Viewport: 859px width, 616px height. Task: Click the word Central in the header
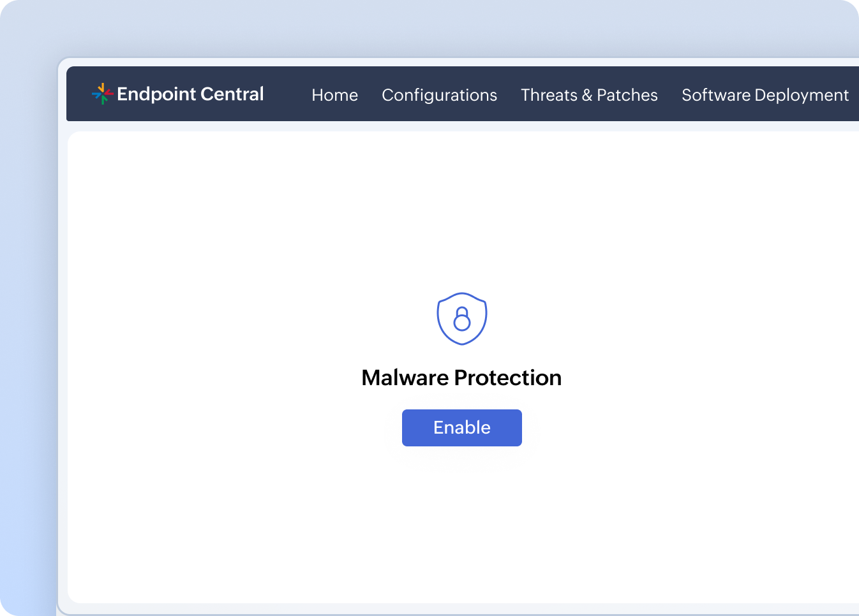pyautogui.click(x=232, y=94)
